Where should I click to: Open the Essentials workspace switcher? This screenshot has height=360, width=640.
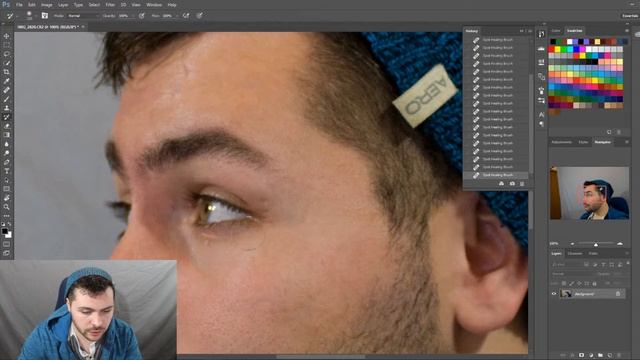click(630, 16)
